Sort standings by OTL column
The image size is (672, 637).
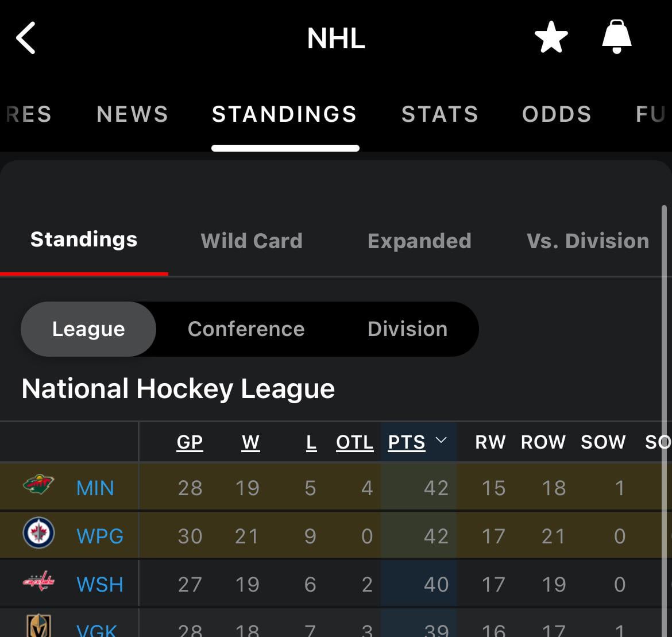(354, 442)
